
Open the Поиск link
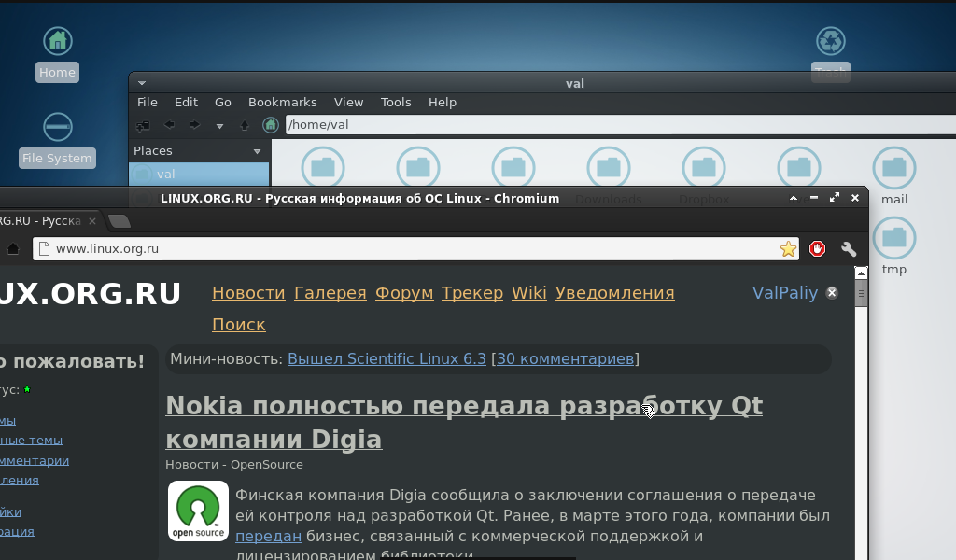point(239,325)
